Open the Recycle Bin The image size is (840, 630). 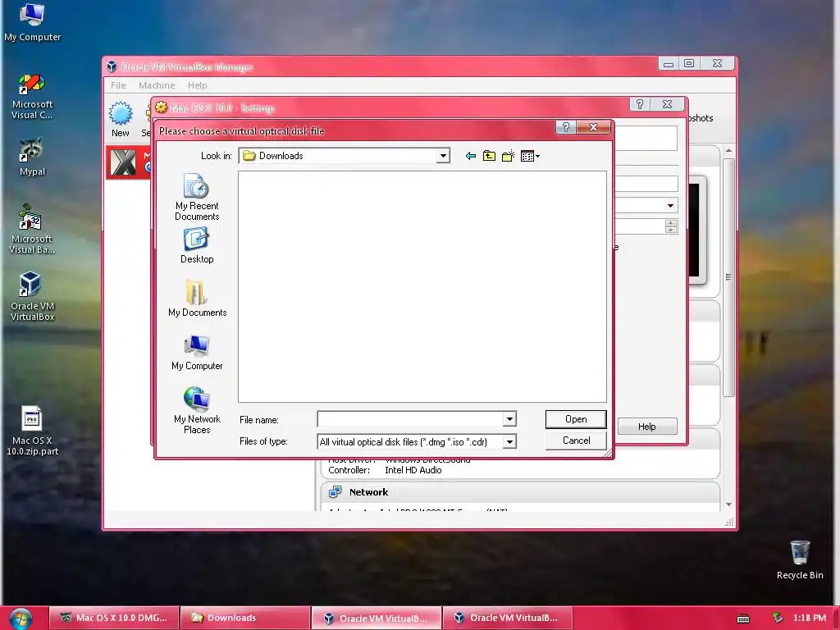pos(799,559)
